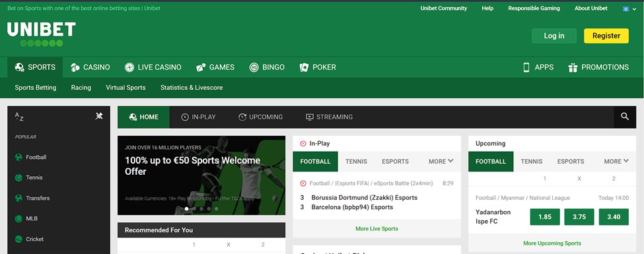Click More Live Sports link

coord(376,228)
